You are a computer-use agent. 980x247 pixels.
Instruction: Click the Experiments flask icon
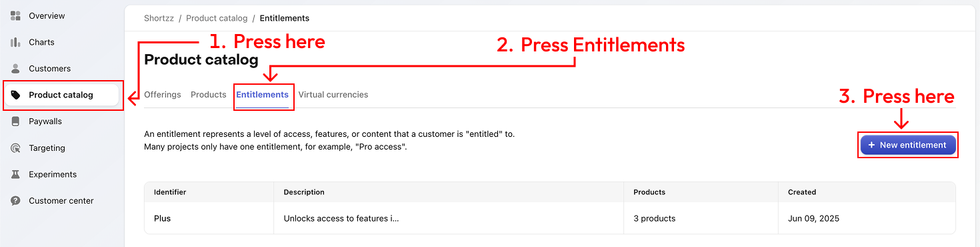tap(15, 174)
